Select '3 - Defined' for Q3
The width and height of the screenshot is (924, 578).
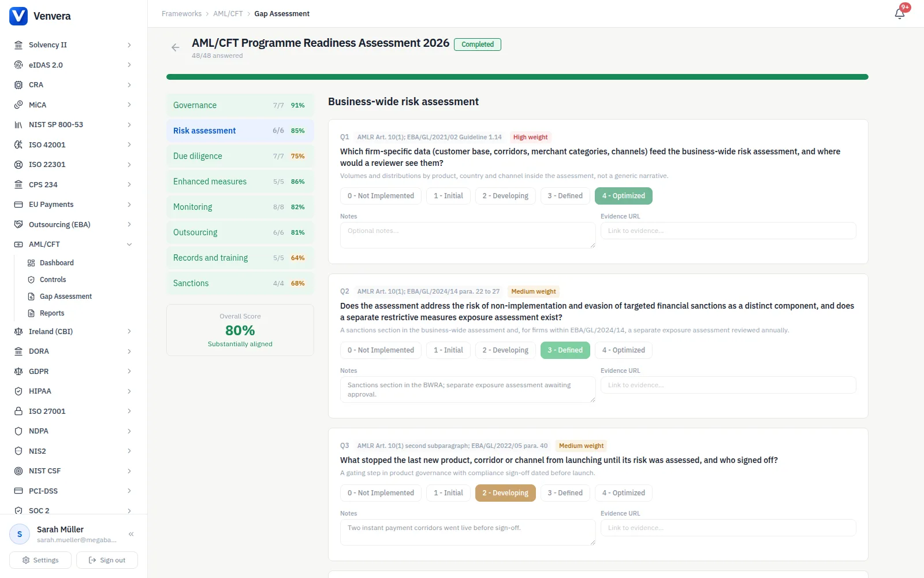tap(565, 493)
